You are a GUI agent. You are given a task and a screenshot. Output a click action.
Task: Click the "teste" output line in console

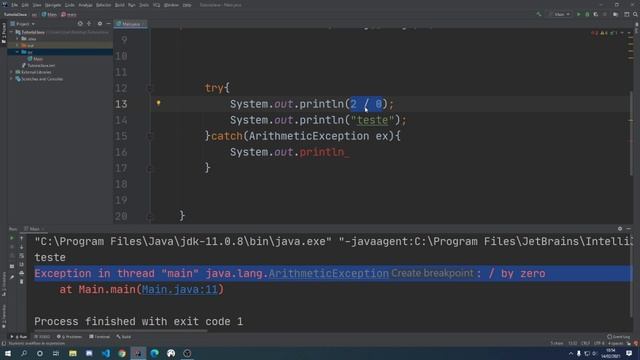click(50, 258)
